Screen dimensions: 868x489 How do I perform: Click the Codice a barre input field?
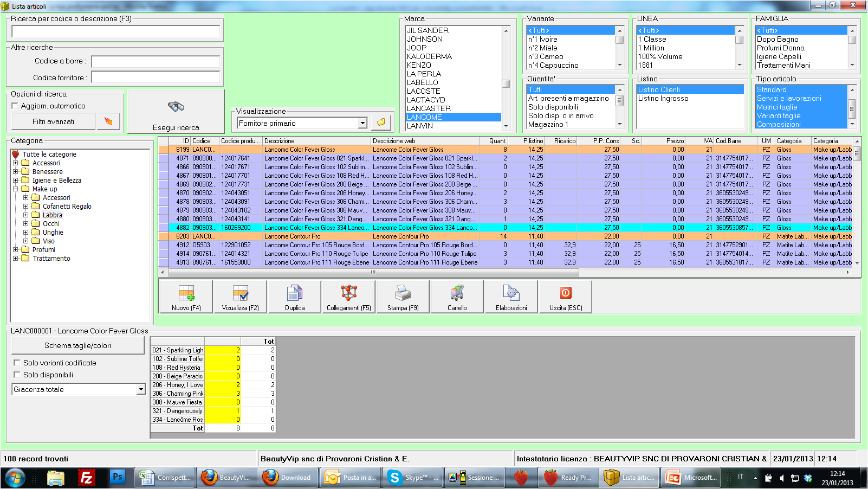click(x=156, y=61)
